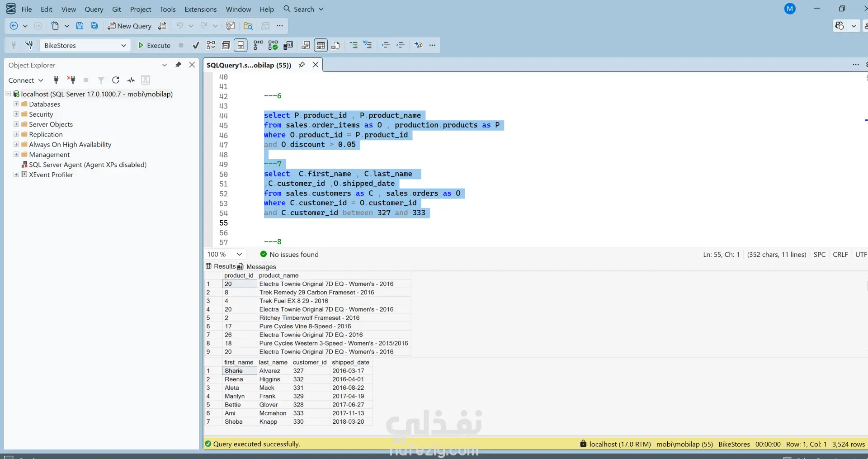Toggle Include Actual Execution Plan
868x459 pixels.
pos(258,45)
